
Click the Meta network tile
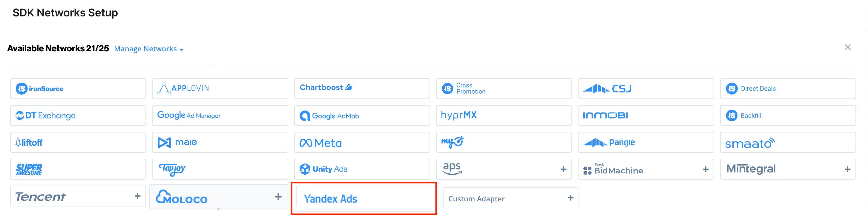coord(362,143)
